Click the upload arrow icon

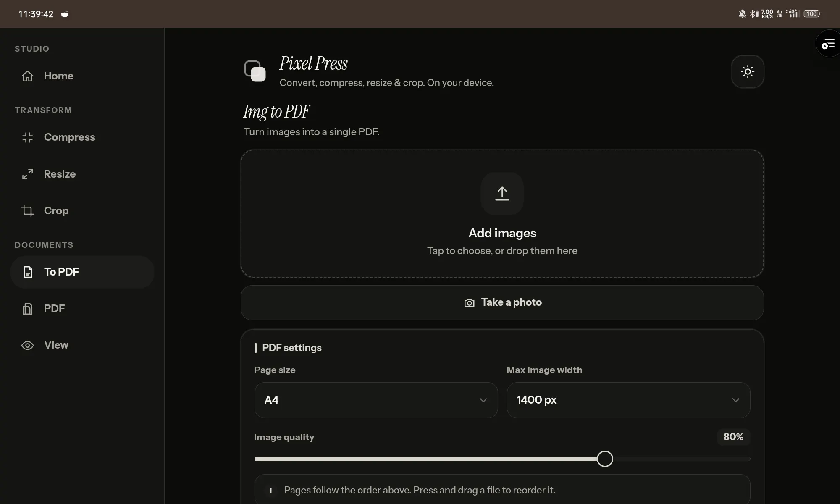coord(502,194)
